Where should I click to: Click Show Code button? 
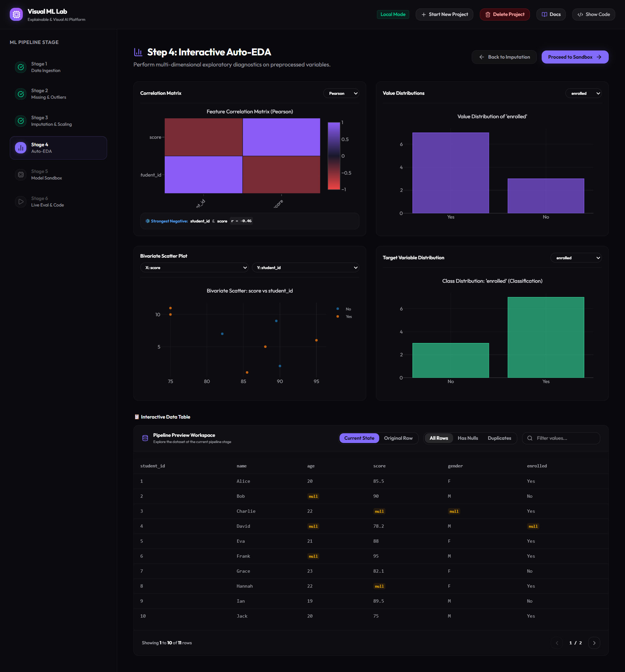click(x=593, y=15)
